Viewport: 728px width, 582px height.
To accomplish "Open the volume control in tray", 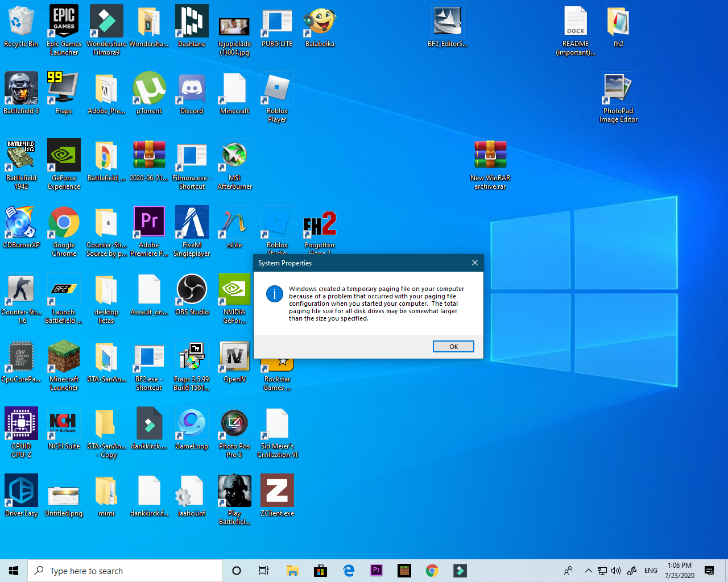I will pyautogui.click(x=616, y=571).
